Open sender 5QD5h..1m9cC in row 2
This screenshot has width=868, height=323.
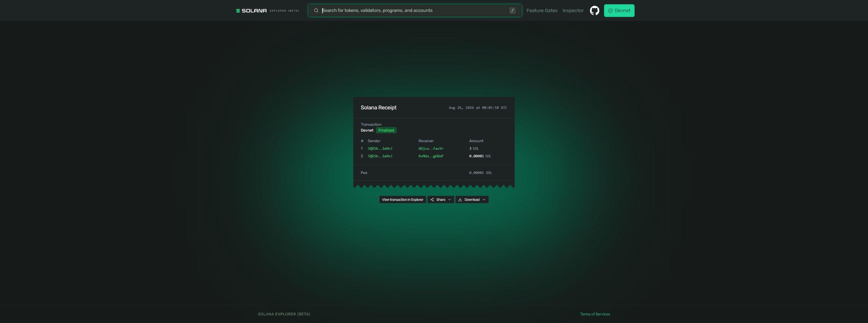pos(380,156)
